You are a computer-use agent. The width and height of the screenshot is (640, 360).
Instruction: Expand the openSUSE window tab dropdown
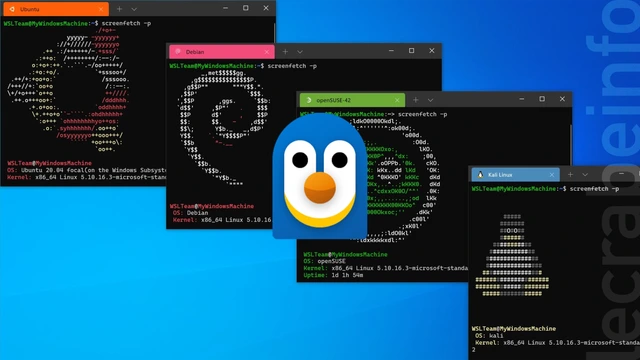[x=430, y=100]
